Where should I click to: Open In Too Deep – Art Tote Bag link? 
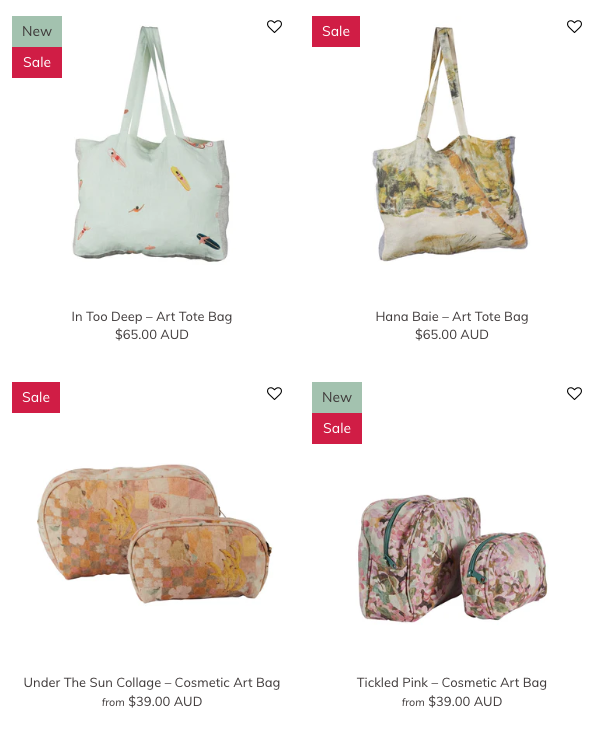152,317
